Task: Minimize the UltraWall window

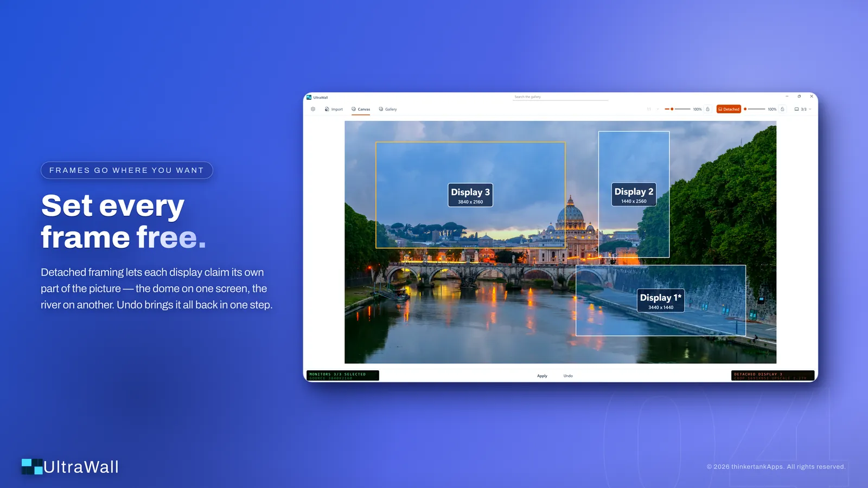Action: (787, 97)
